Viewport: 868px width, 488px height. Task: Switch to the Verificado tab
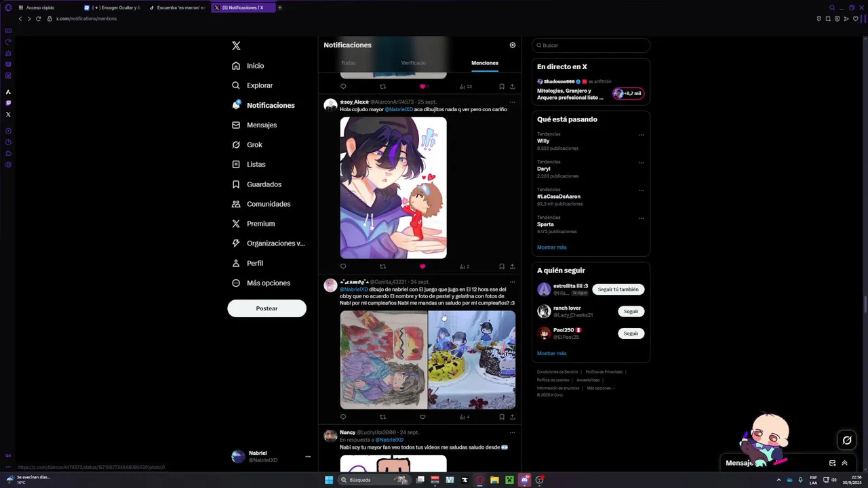413,63
